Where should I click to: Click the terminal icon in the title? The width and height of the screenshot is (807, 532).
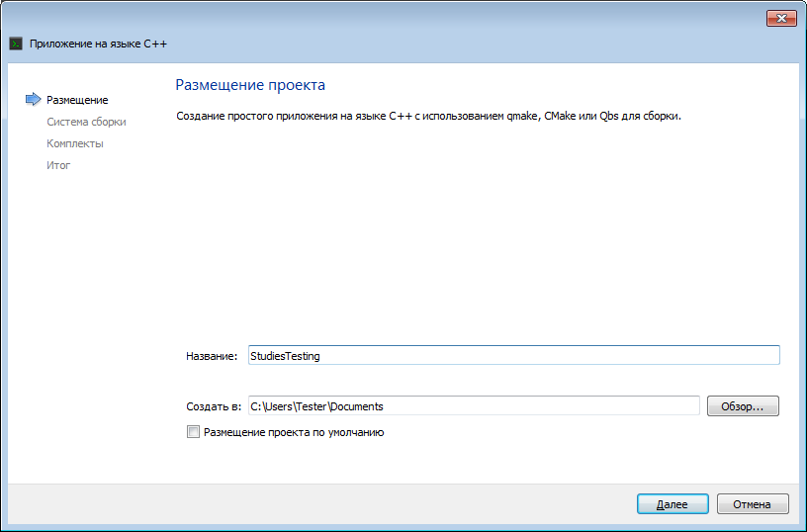pyautogui.click(x=16, y=44)
